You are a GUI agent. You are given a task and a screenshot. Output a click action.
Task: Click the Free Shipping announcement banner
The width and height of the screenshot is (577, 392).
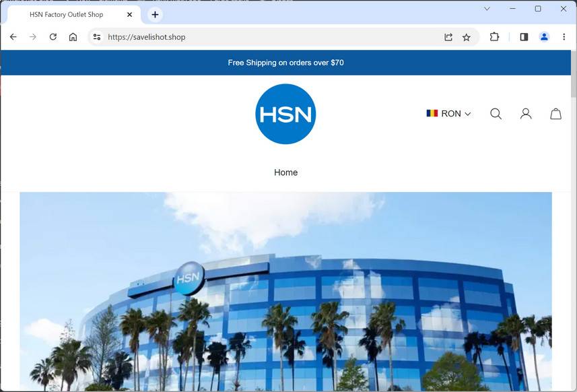pyautogui.click(x=285, y=63)
